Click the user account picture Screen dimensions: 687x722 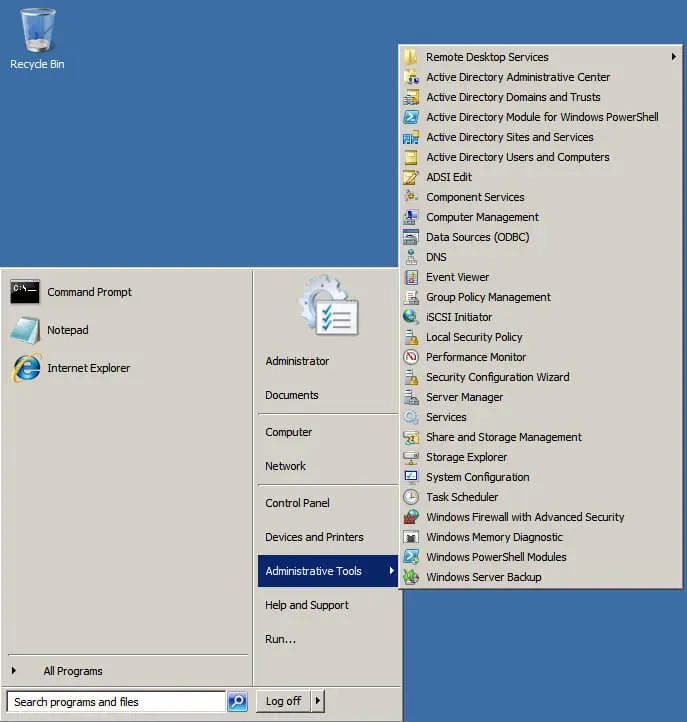point(329,305)
